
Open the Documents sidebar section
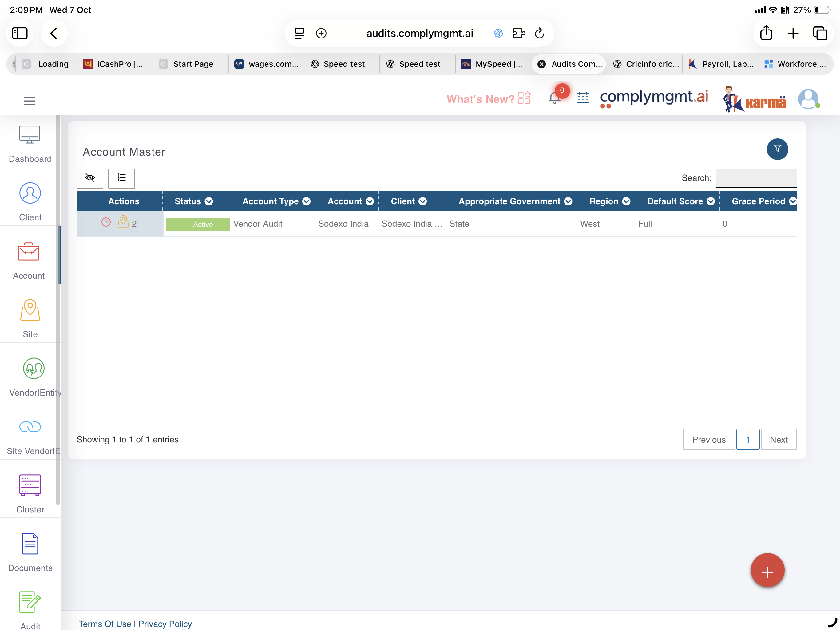(30, 553)
